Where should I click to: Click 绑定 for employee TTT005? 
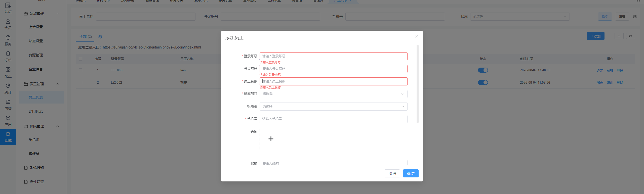point(600,70)
